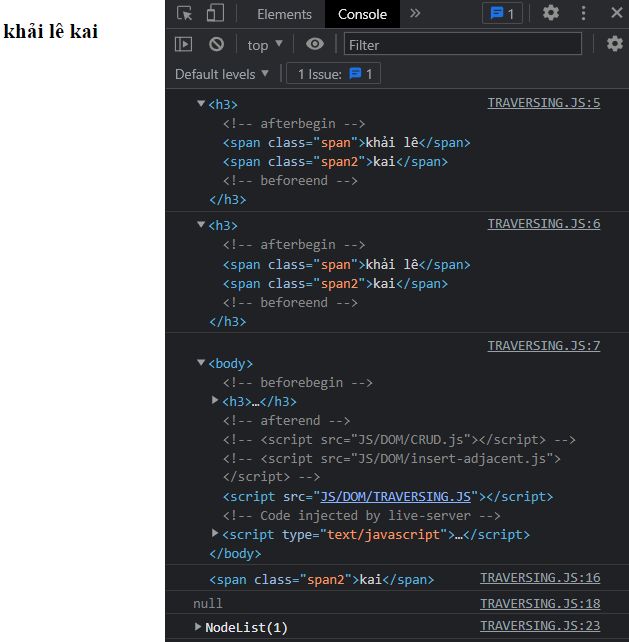Image resolution: width=629 pixels, height=642 pixels.
Task: Collapse the second h3 log entry
Action: click(x=201, y=224)
